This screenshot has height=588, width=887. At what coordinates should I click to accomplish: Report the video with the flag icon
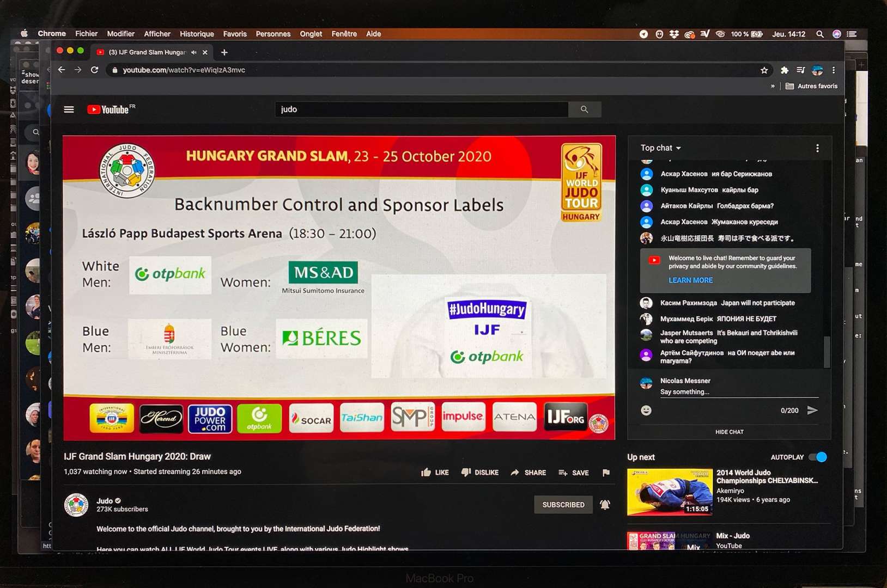606,473
